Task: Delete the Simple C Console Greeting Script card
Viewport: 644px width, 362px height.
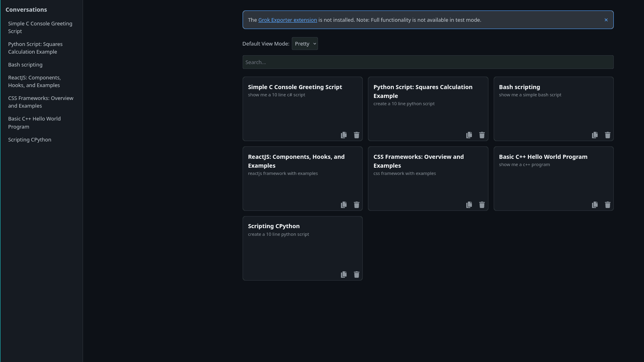Action: pyautogui.click(x=356, y=135)
